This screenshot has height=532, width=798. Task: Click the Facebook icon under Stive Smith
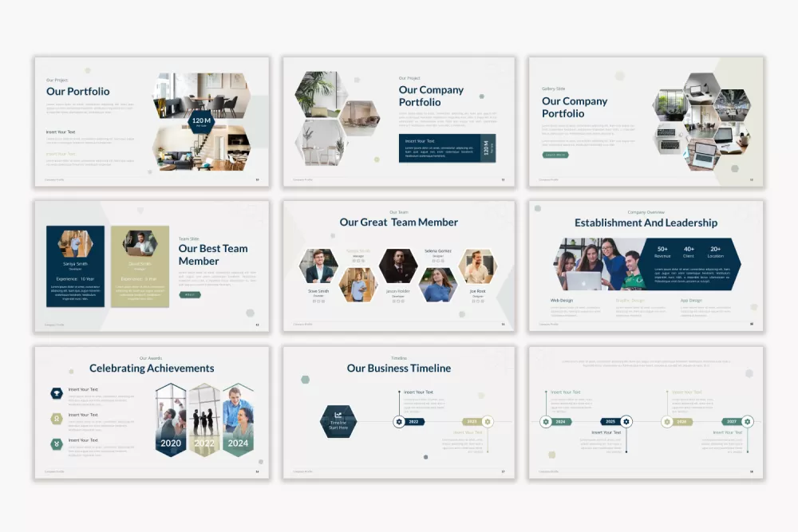pyautogui.click(x=314, y=301)
